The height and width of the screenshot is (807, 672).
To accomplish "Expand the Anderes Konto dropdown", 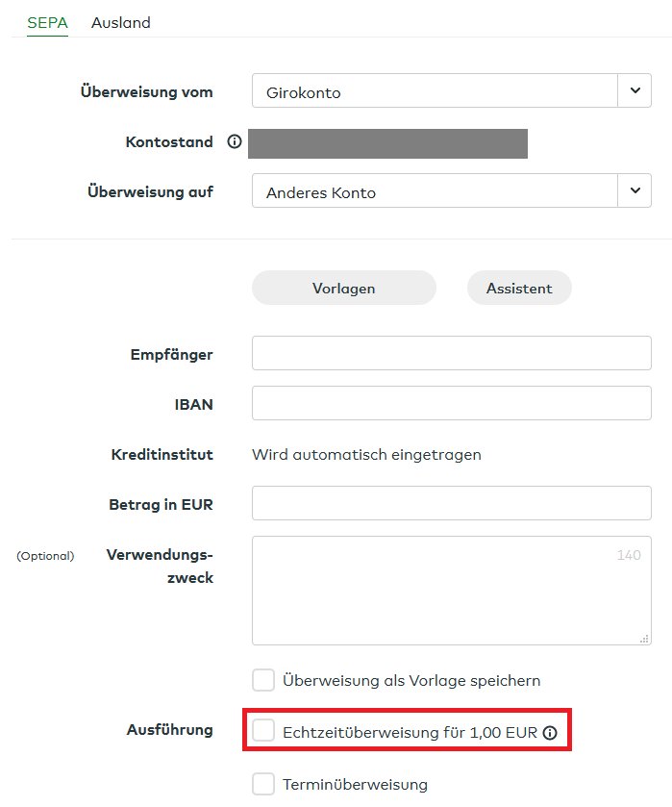I will pyautogui.click(x=434, y=191).
